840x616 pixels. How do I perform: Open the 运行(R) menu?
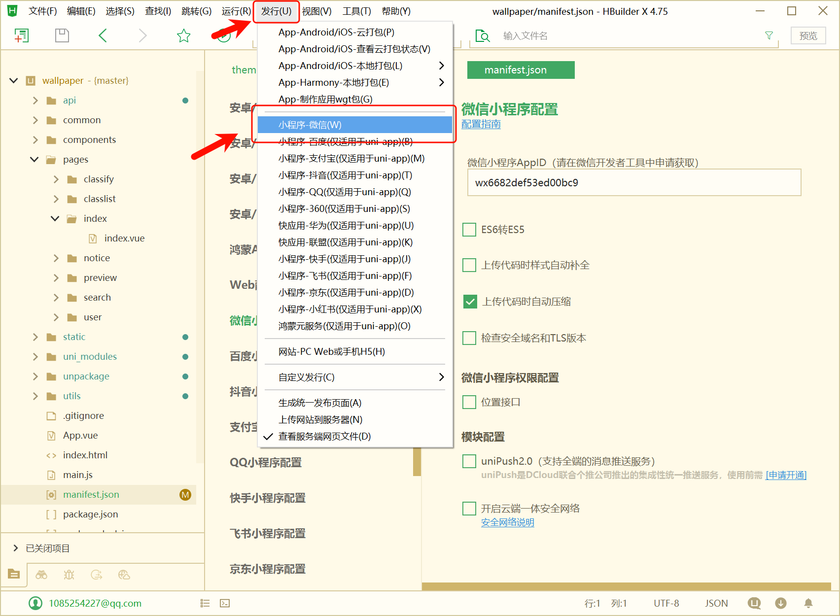(x=236, y=11)
